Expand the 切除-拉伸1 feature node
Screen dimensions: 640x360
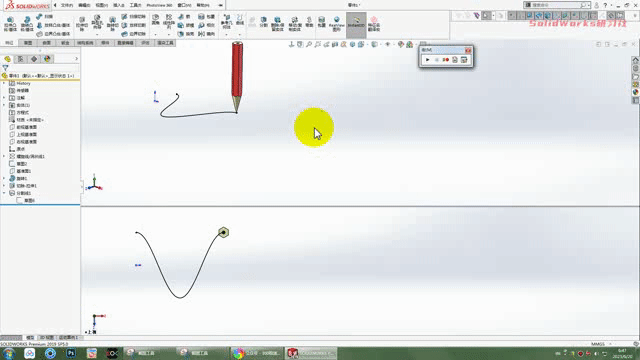(4, 186)
